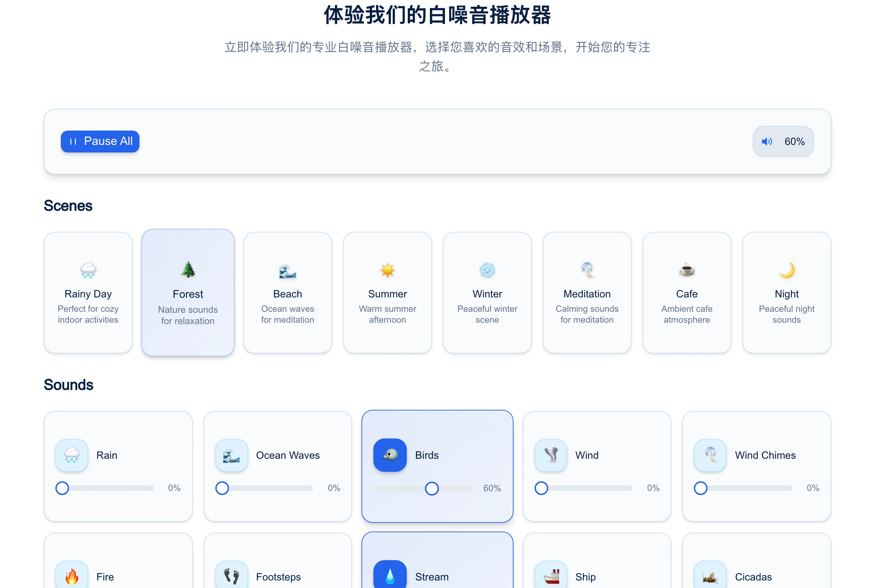Click the Stream sound label

click(x=431, y=577)
